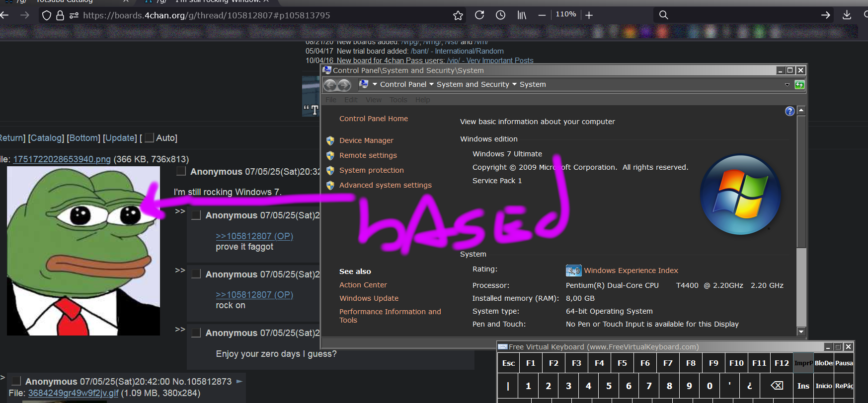
Task: Open Control Panel Home link
Action: point(374,119)
